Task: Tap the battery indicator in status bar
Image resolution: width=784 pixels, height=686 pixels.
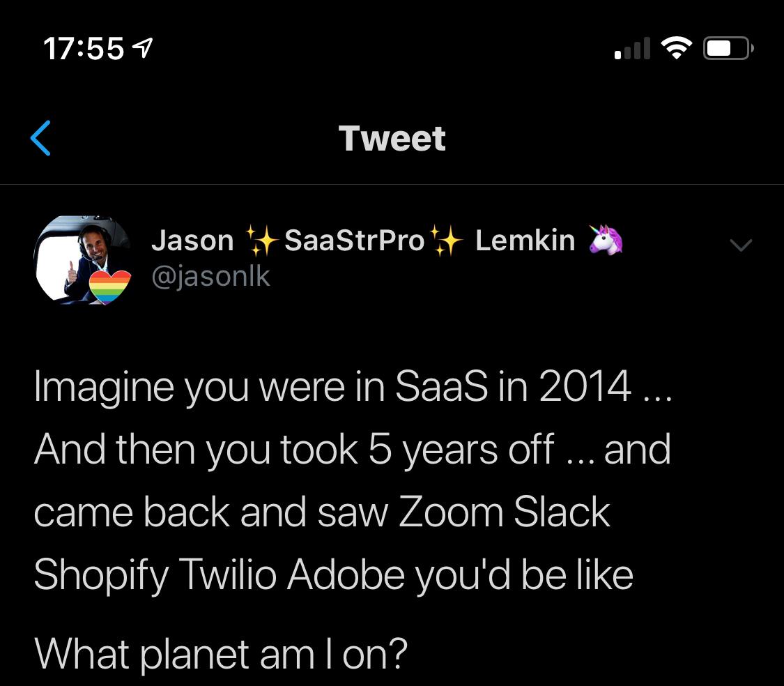Action: pos(728,48)
